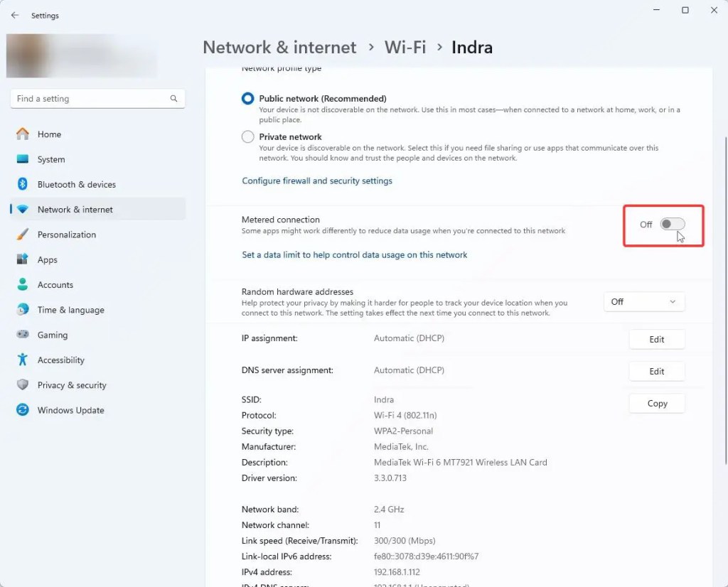
Task: Select the Private network radio button
Action: click(247, 137)
